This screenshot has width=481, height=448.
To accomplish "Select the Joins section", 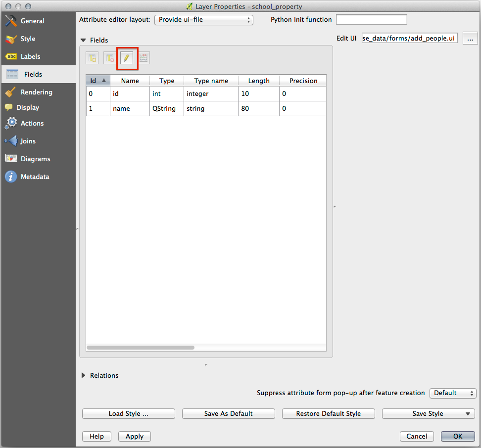I will 28,141.
